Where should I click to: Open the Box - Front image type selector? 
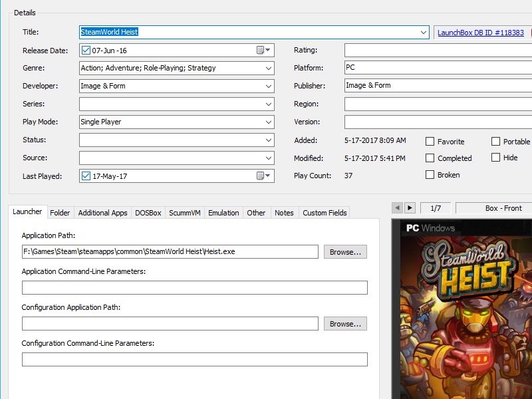(x=494, y=208)
